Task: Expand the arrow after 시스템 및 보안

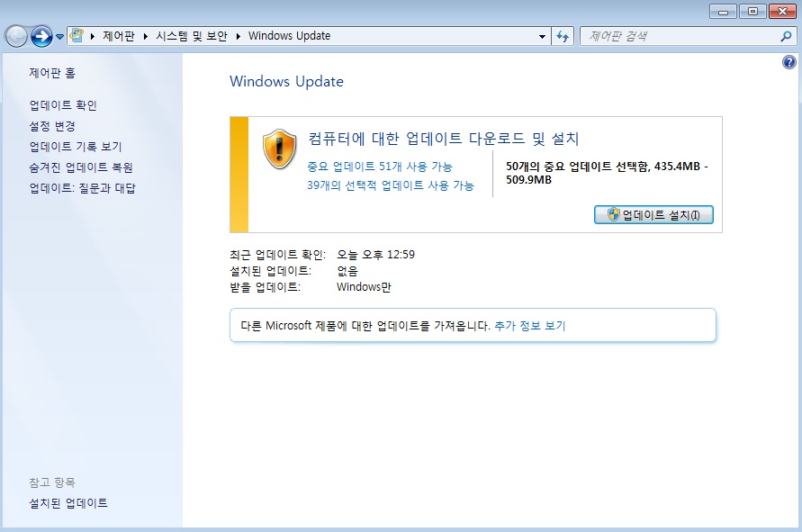Action: [238, 36]
